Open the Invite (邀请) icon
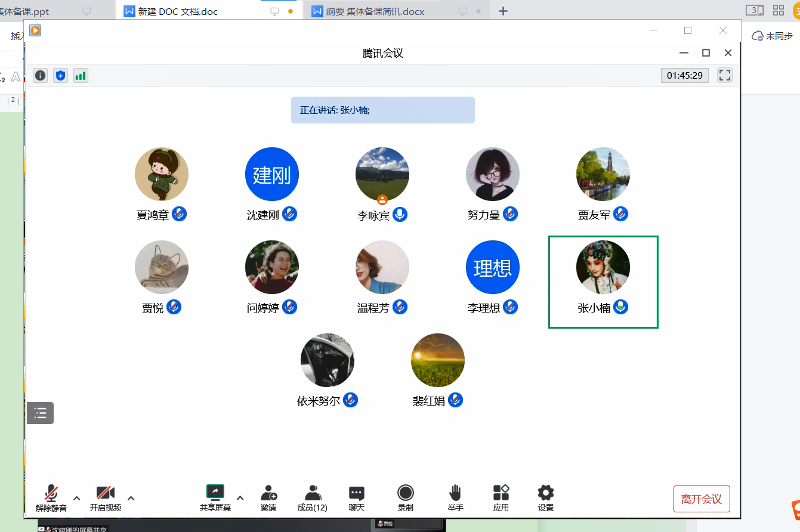 pos(268,498)
